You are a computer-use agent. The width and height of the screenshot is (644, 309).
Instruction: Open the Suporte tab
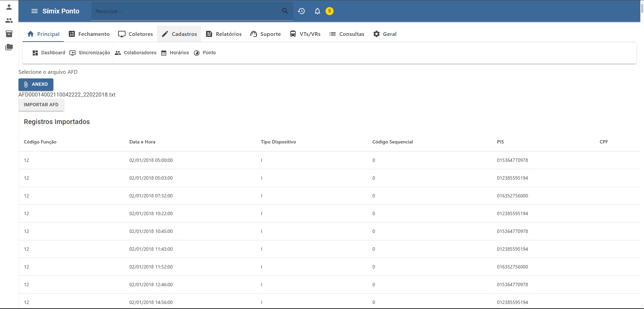(x=266, y=34)
